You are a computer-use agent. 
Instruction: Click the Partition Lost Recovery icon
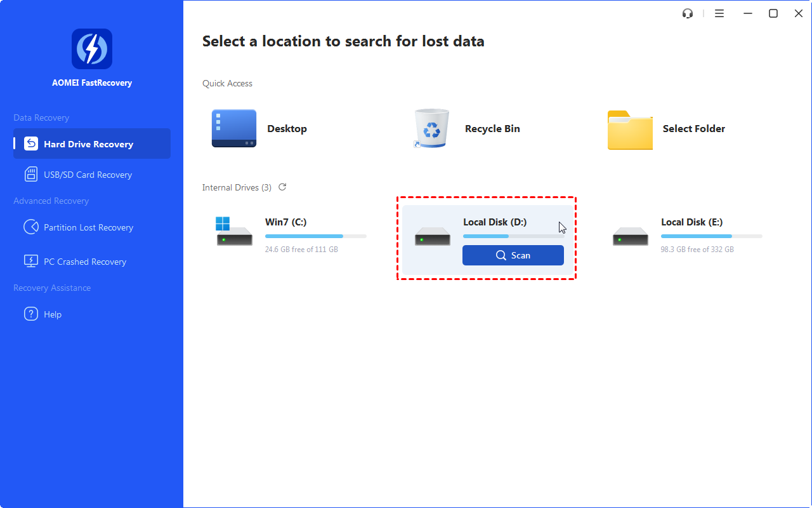31,227
